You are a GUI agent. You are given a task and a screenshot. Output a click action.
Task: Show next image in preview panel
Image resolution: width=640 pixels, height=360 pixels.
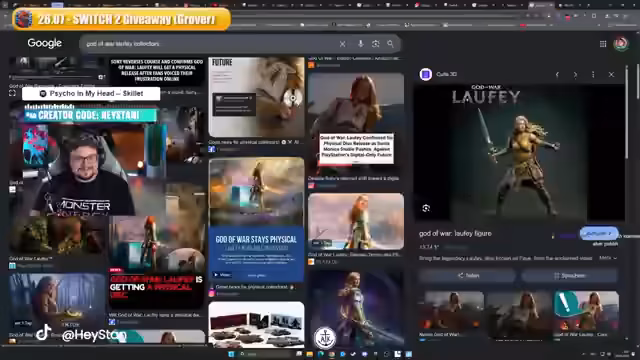576,75
